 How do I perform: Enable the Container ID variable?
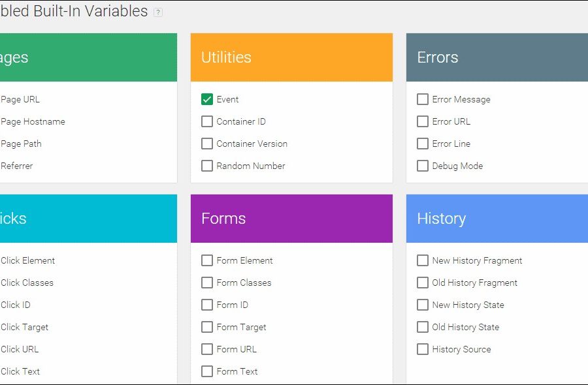(x=207, y=121)
